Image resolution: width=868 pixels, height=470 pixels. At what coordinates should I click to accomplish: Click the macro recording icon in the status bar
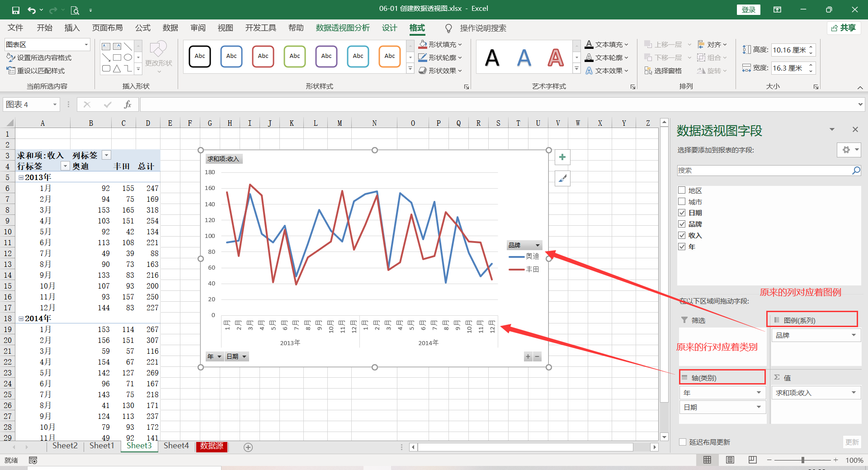click(x=33, y=460)
